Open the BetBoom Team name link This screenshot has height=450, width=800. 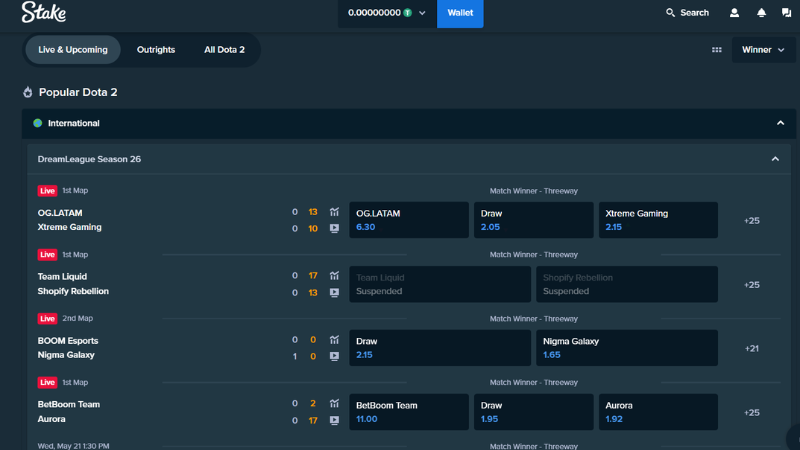(x=69, y=405)
